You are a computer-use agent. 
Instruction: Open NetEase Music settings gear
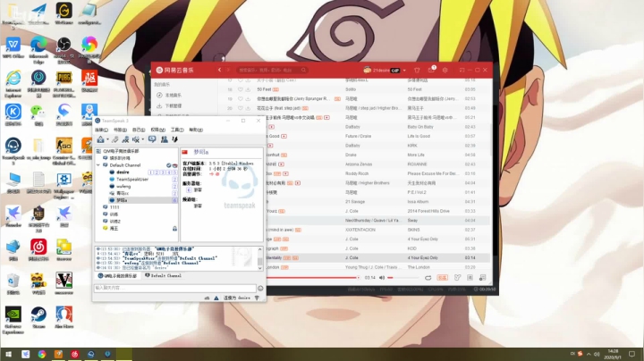pos(445,71)
